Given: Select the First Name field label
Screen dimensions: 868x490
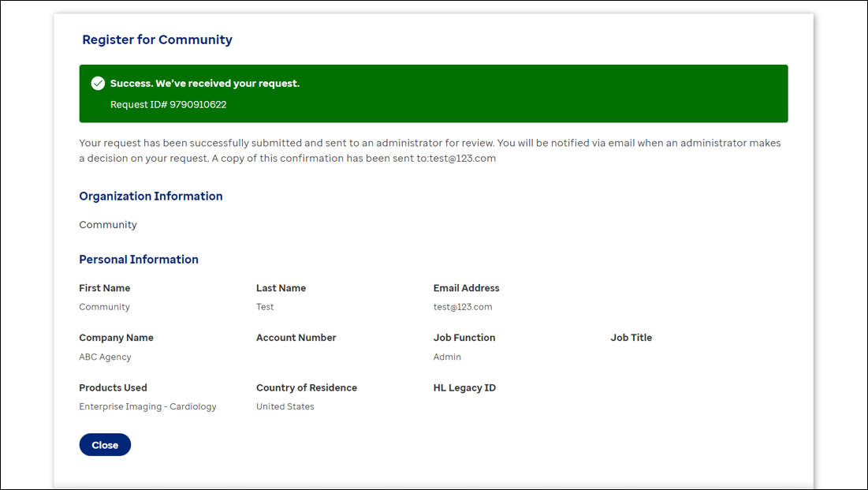Looking at the screenshot, I should [104, 288].
